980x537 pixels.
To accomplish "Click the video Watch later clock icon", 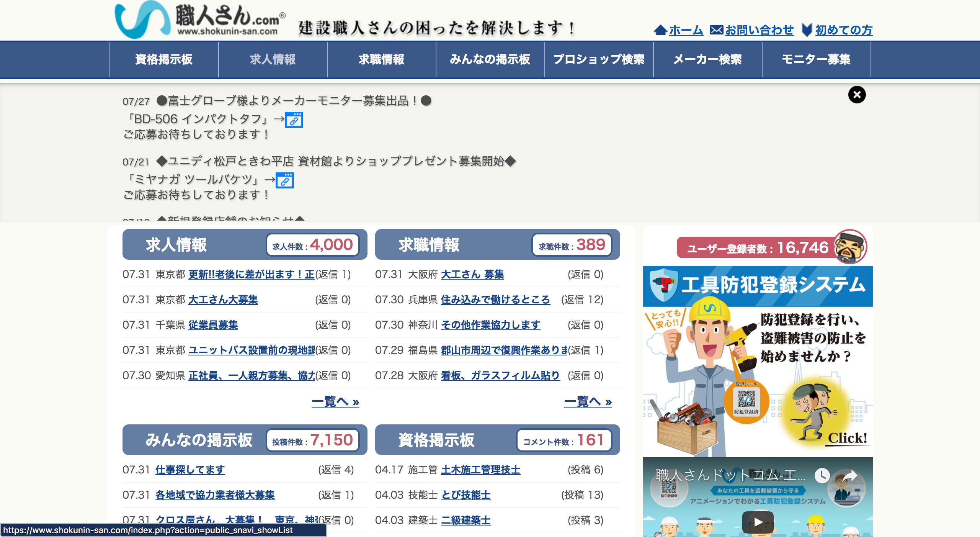I will click(x=822, y=476).
